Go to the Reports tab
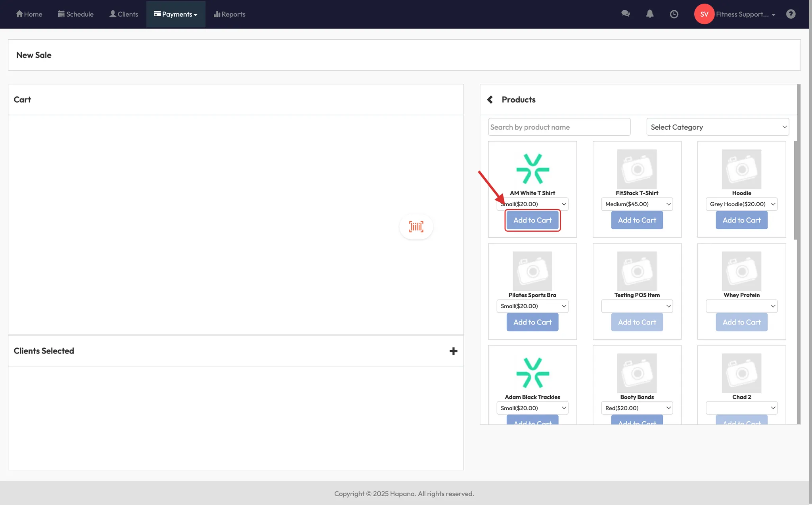 (230, 14)
